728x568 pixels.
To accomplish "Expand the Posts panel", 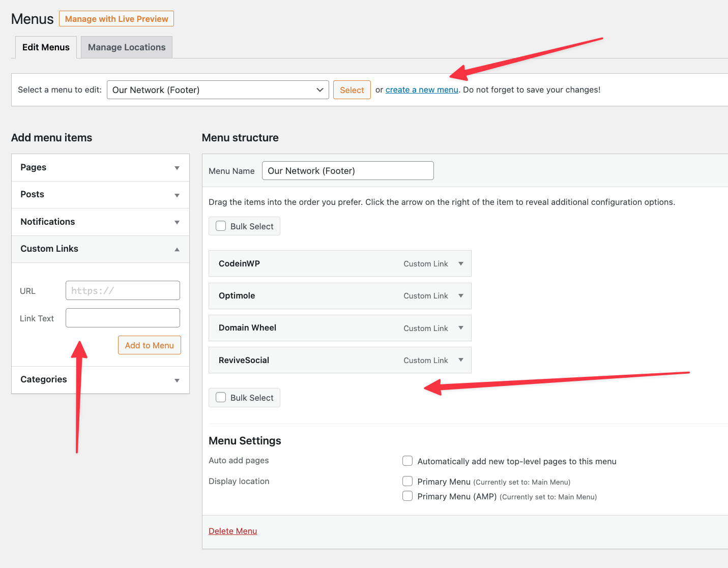I will pos(177,195).
